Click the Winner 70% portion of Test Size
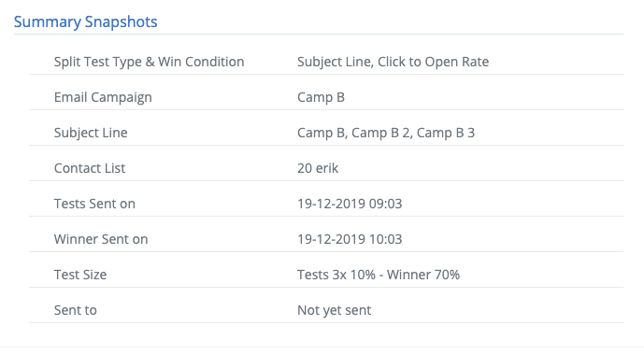The image size is (644, 354). 423,275
